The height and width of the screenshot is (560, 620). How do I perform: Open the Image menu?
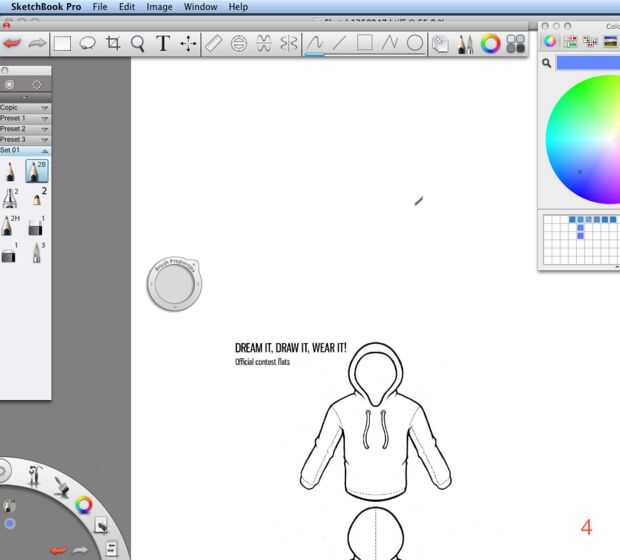pyautogui.click(x=159, y=7)
